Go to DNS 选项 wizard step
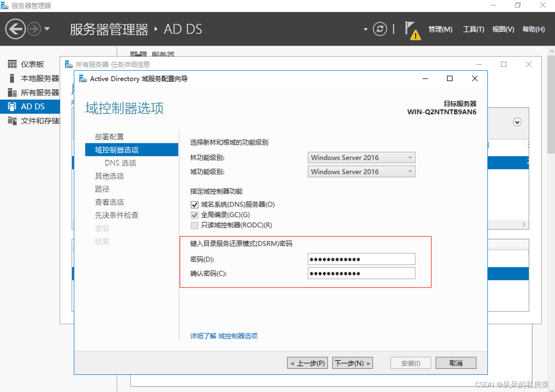The width and height of the screenshot is (555, 392). point(120,163)
